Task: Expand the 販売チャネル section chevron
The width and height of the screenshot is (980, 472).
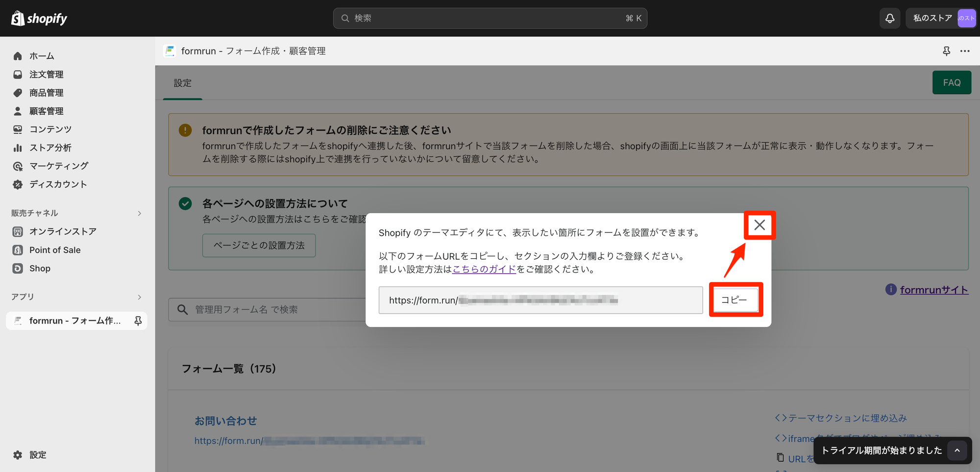Action: click(140, 213)
